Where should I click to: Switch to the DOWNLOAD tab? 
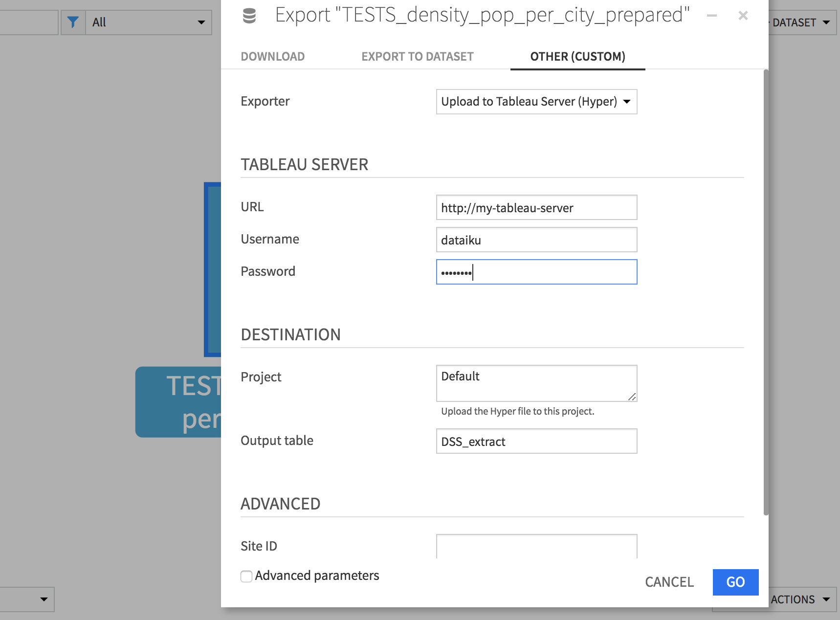coord(272,57)
